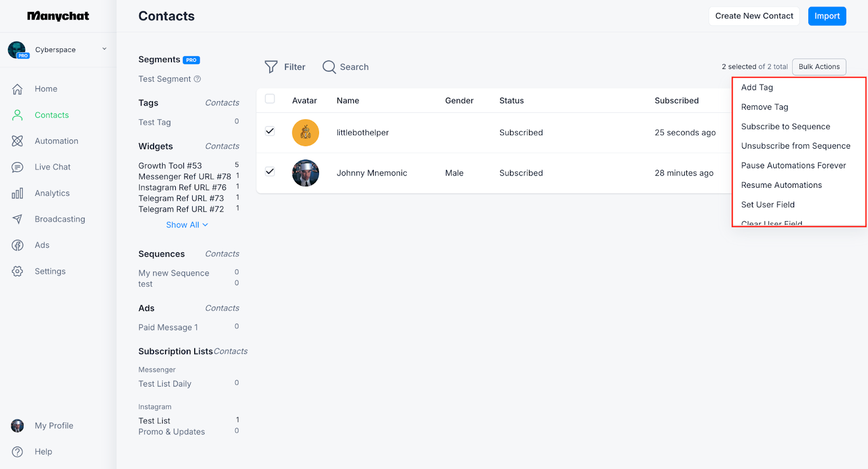
Task: Select the test sequence entry
Action: (145, 284)
